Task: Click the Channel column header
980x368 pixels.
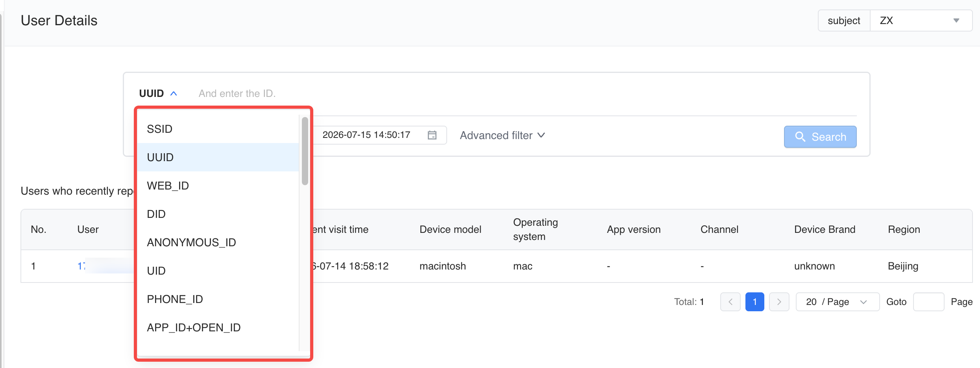Action: pyautogui.click(x=719, y=229)
